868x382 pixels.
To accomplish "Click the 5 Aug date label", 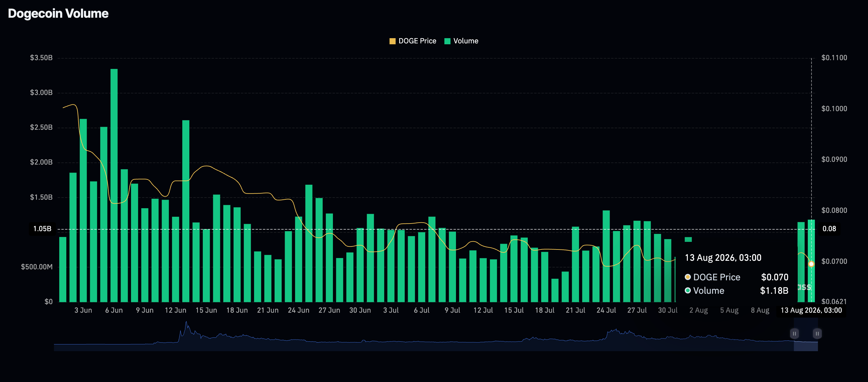I will coord(729,310).
